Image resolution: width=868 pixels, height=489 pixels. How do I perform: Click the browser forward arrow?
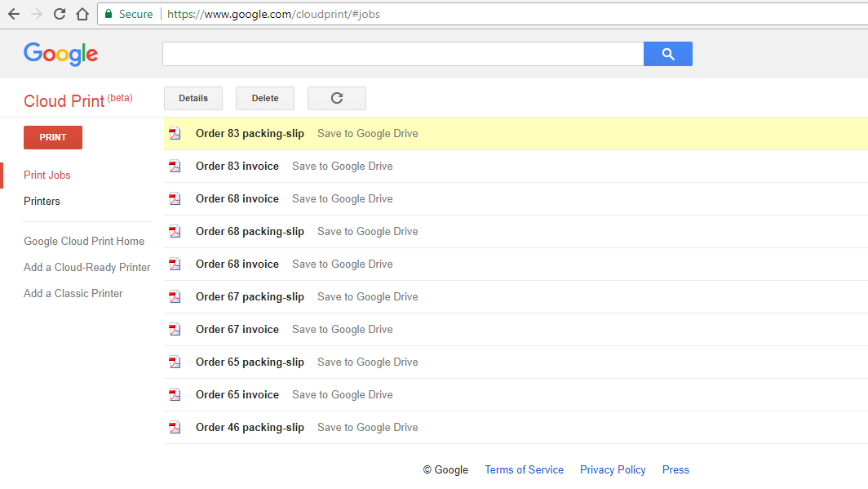pyautogui.click(x=37, y=14)
